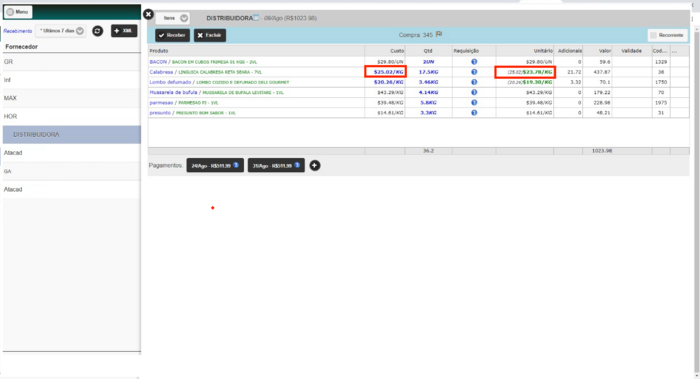The image size is (700, 379).
Task: Open requisition info icon for presunto row
Action: 474,113
